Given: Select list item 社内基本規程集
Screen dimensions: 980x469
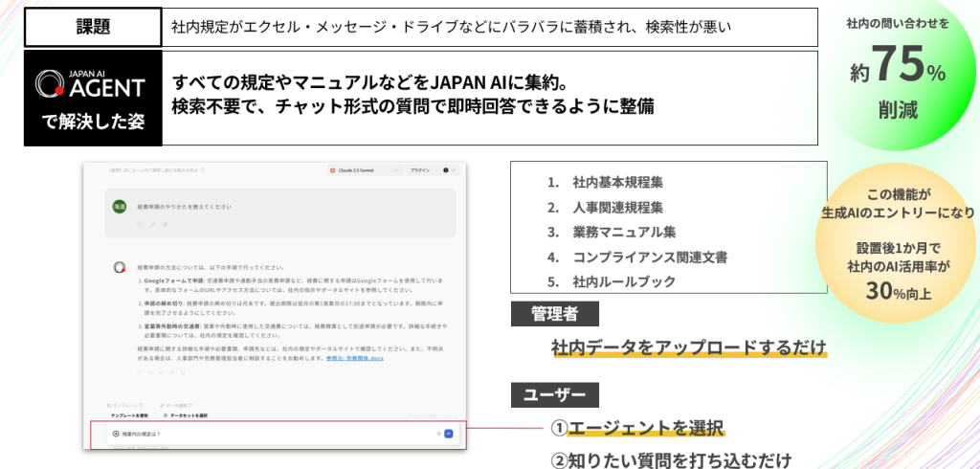Looking at the screenshot, I should (617, 183).
